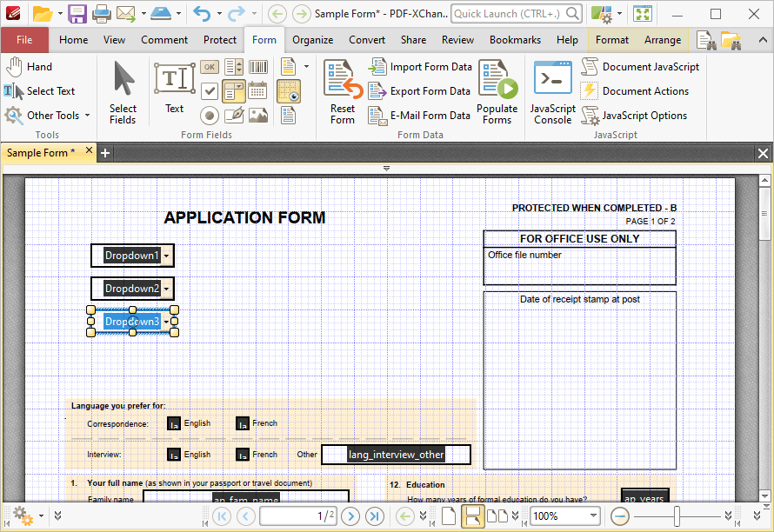
Task: Click the Undo arrow
Action: [x=202, y=14]
